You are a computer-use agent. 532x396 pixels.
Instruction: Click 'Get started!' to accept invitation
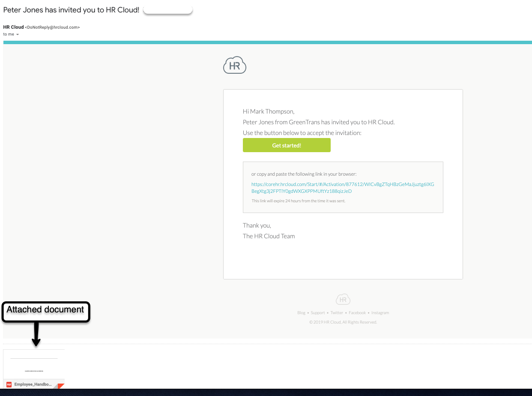point(287,145)
